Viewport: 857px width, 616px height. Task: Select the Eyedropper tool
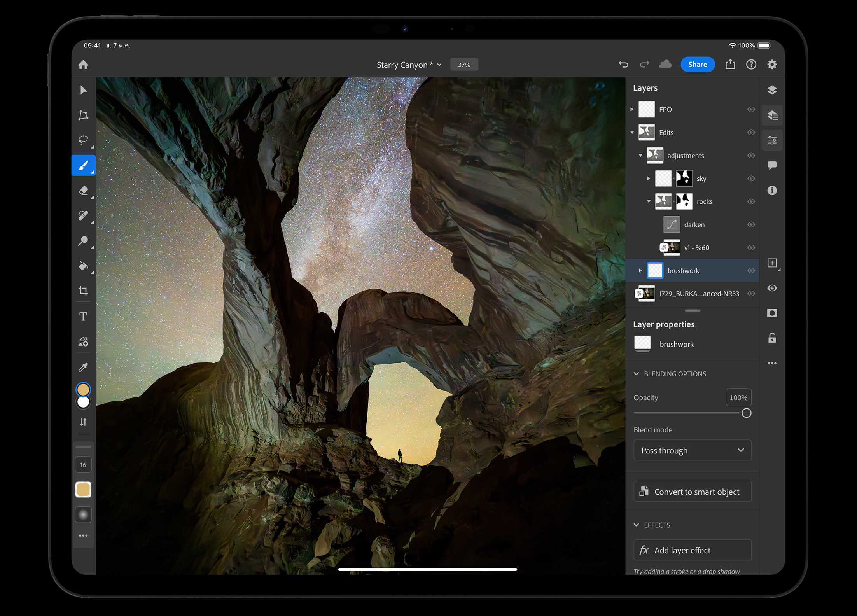(83, 367)
